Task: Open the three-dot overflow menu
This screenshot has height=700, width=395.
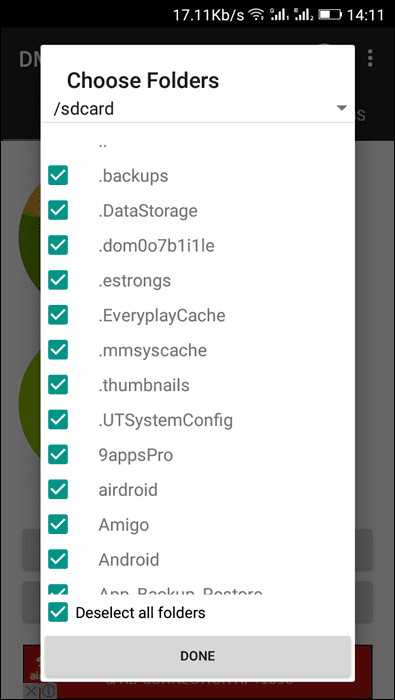Action: (370, 58)
